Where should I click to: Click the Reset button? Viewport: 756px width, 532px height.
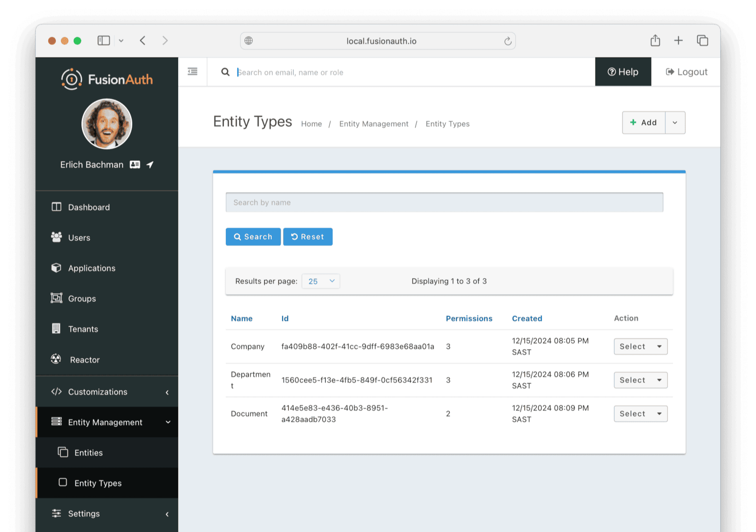(x=308, y=237)
